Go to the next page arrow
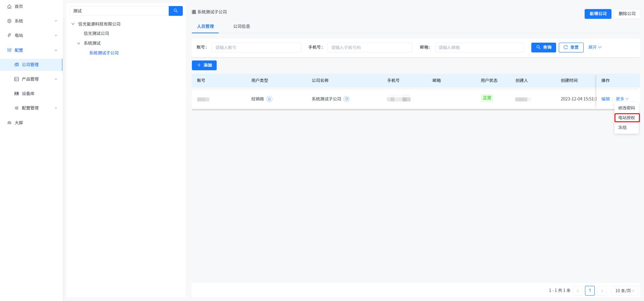The height and width of the screenshot is (301, 644). (602, 291)
